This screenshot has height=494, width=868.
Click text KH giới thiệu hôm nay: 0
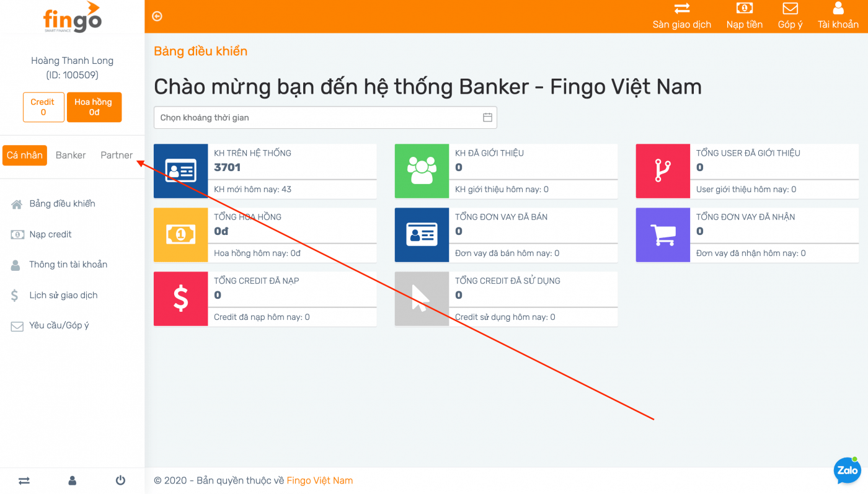tap(502, 189)
